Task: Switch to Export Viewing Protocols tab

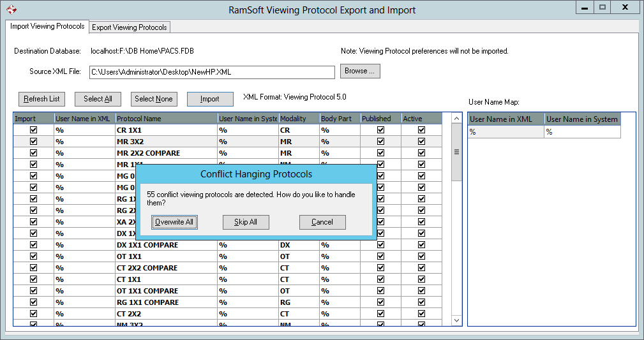Action: [130, 27]
